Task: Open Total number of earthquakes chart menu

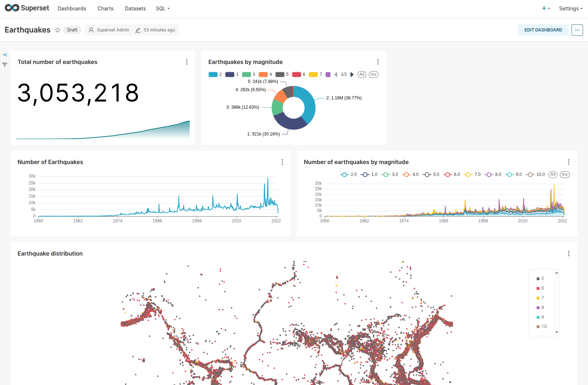Action: (186, 62)
